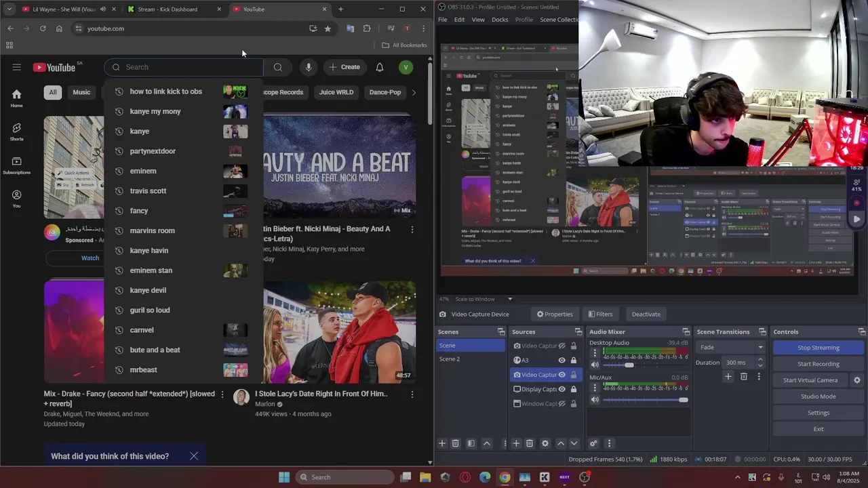Open virtual camera settings gear icon

tap(857, 380)
